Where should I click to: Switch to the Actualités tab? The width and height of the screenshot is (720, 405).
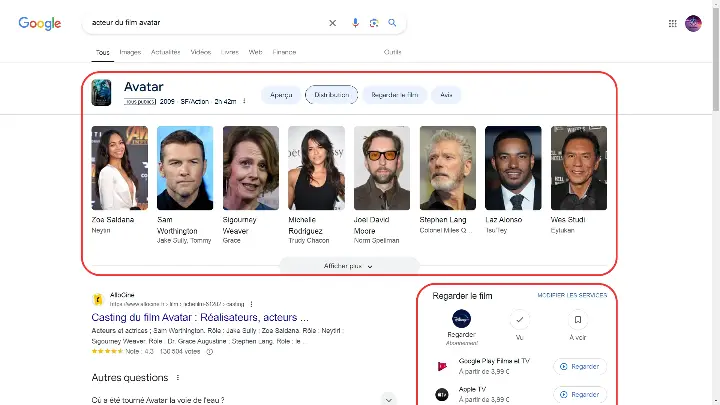pyautogui.click(x=165, y=52)
